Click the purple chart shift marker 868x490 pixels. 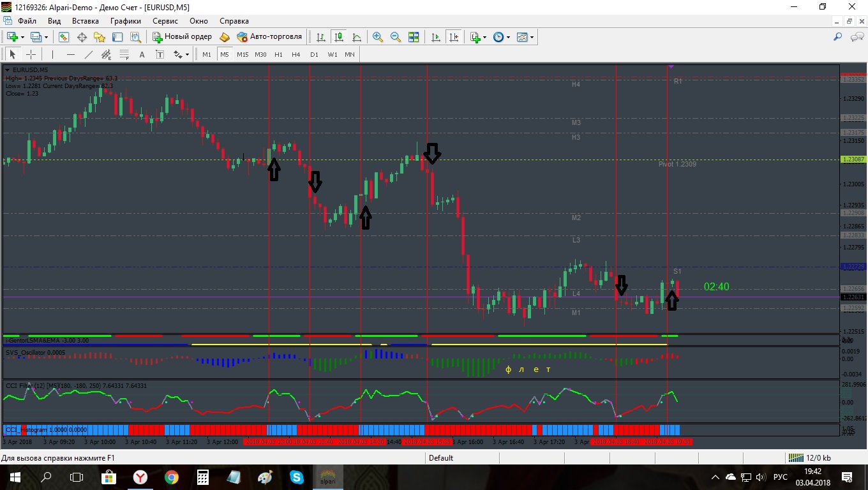click(671, 66)
